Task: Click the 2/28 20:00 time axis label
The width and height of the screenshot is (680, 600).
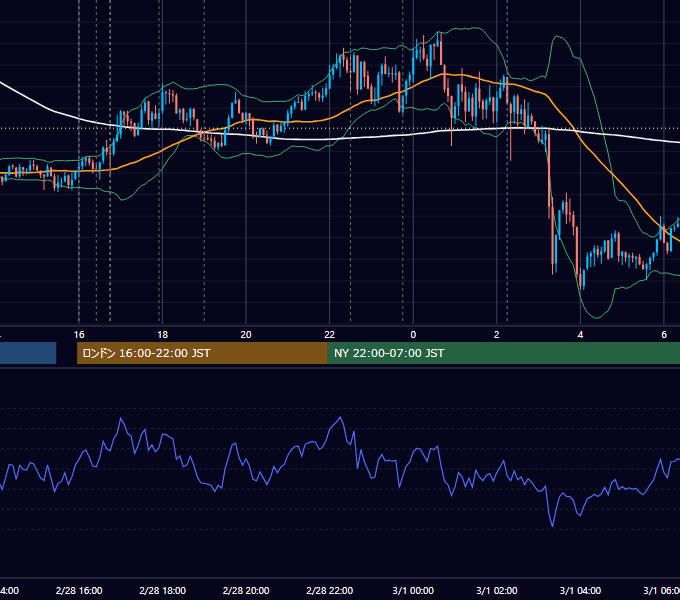Action: coord(246,590)
